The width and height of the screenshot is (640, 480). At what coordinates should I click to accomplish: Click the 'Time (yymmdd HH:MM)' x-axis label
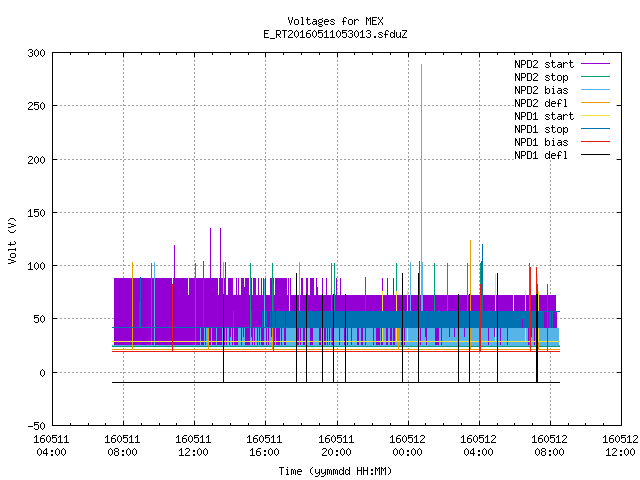tap(335, 471)
